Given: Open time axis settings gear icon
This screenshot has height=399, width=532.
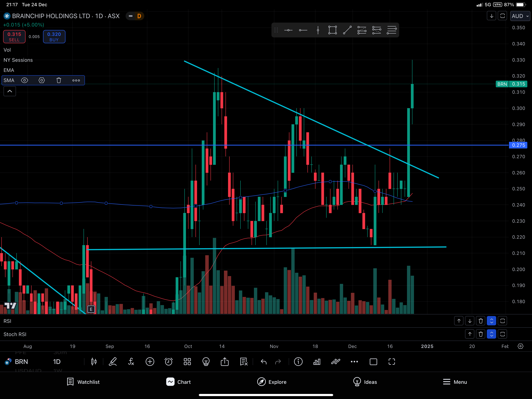Looking at the screenshot, I should (521, 346).
